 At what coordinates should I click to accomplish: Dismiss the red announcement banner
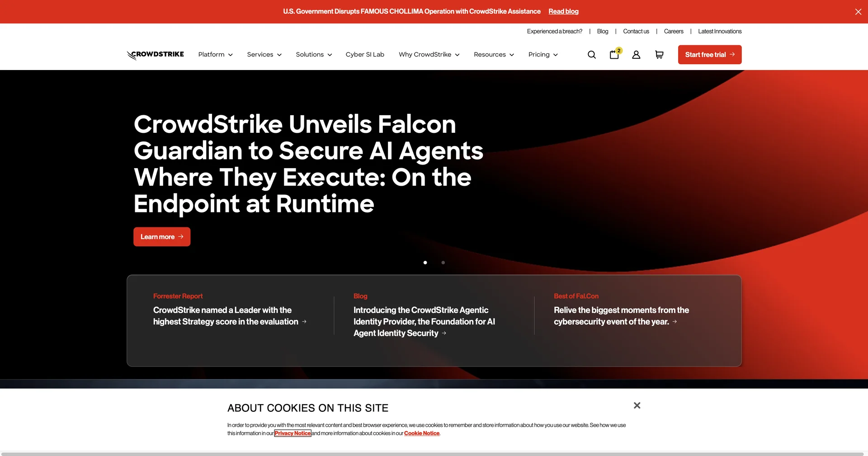(x=858, y=12)
